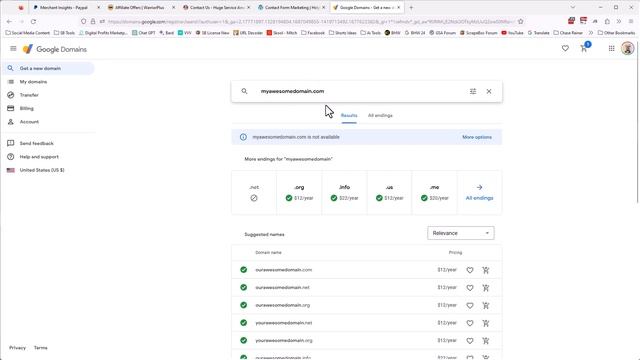Click unavailable .net ending card
640x360 pixels.
click(x=254, y=193)
